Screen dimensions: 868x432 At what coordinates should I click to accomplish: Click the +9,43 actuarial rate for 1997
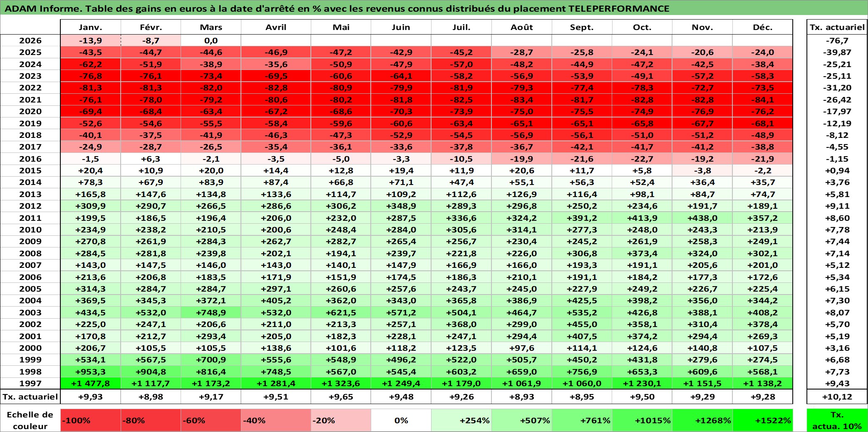(x=837, y=383)
